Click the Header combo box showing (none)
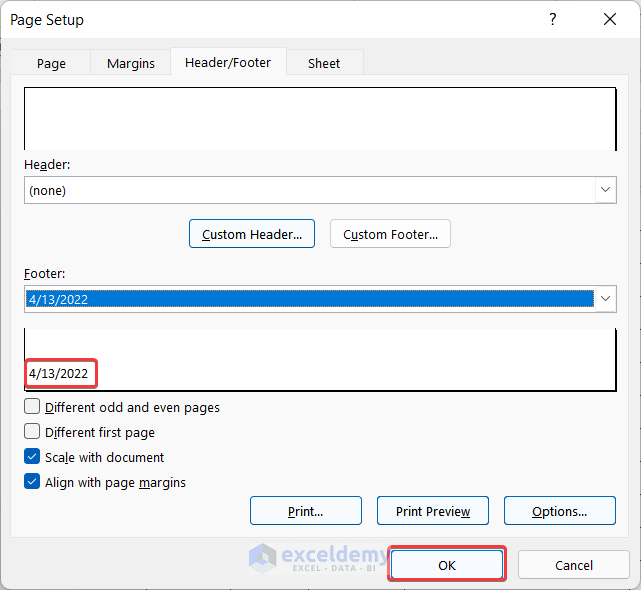 (x=308, y=190)
